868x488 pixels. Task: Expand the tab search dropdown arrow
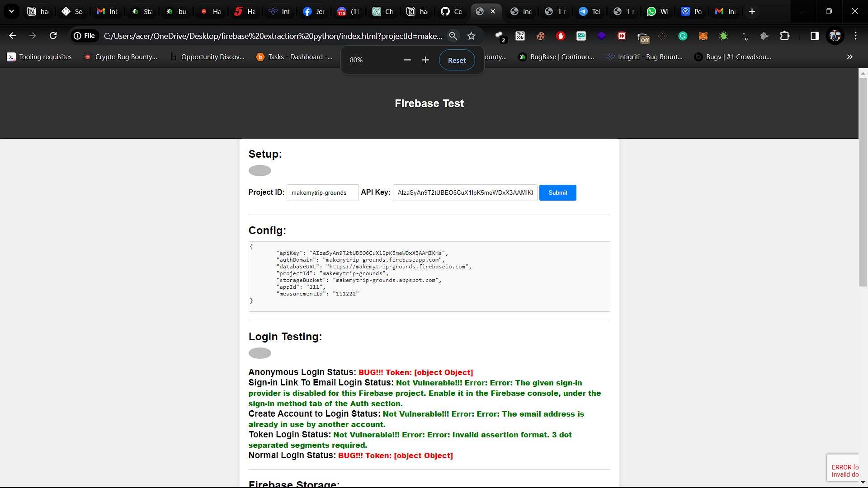coord(11,11)
